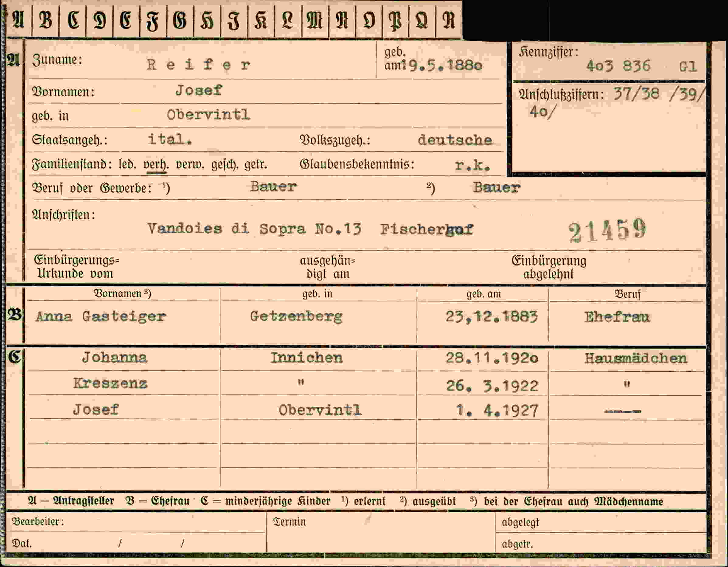Image resolution: width=728 pixels, height=567 pixels.
Task: Click the birthplace 'Obervintl' beside 'geb. in'
Action: click(209, 115)
